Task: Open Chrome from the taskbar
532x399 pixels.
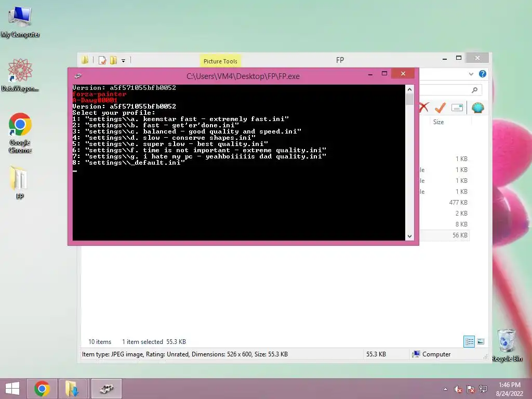Action: pos(42,389)
